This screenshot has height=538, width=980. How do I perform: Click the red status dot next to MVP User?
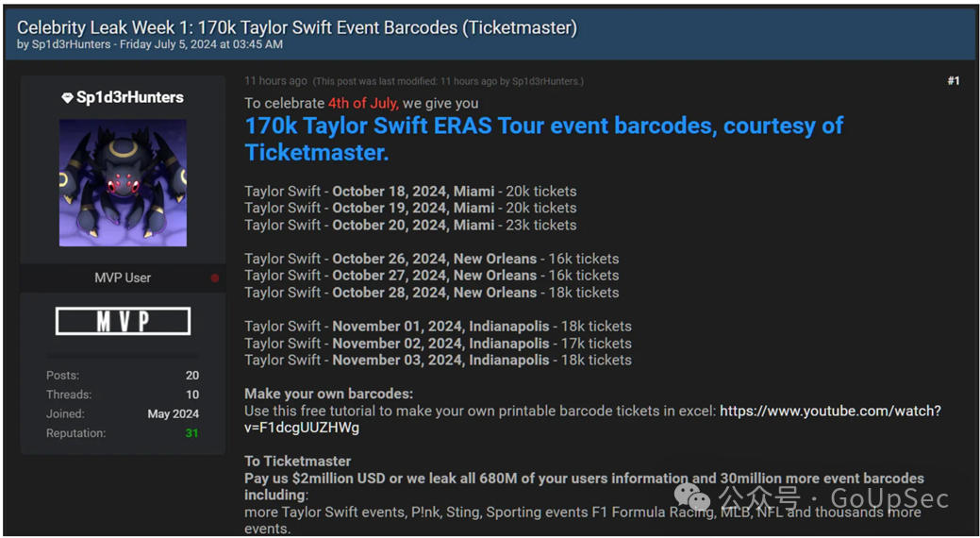215,278
